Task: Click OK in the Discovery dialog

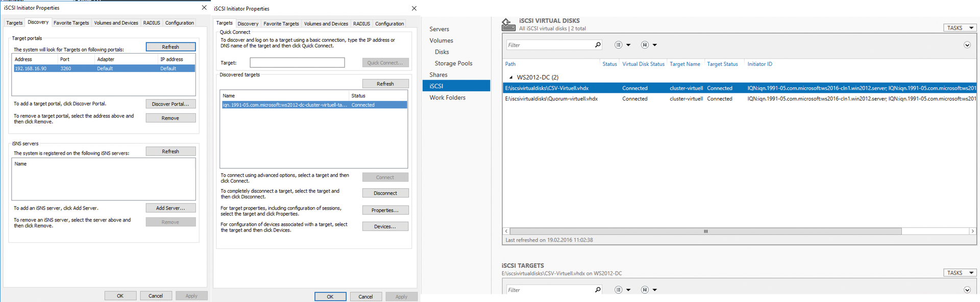Action: point(120,296)
